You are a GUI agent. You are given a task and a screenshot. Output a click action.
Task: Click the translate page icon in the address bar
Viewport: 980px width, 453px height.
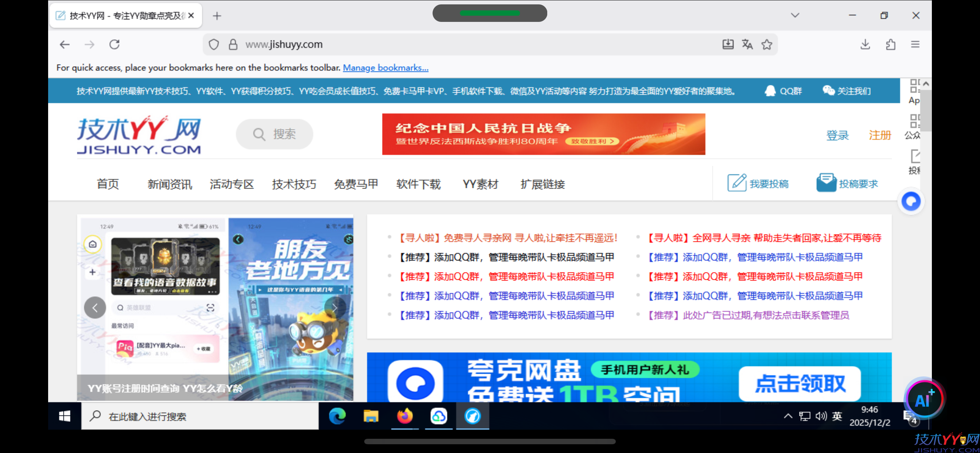coord(747,44)
